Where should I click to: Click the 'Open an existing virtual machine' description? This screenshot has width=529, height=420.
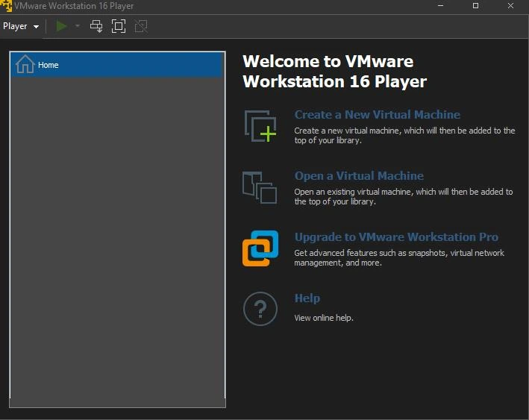point(404,196)
